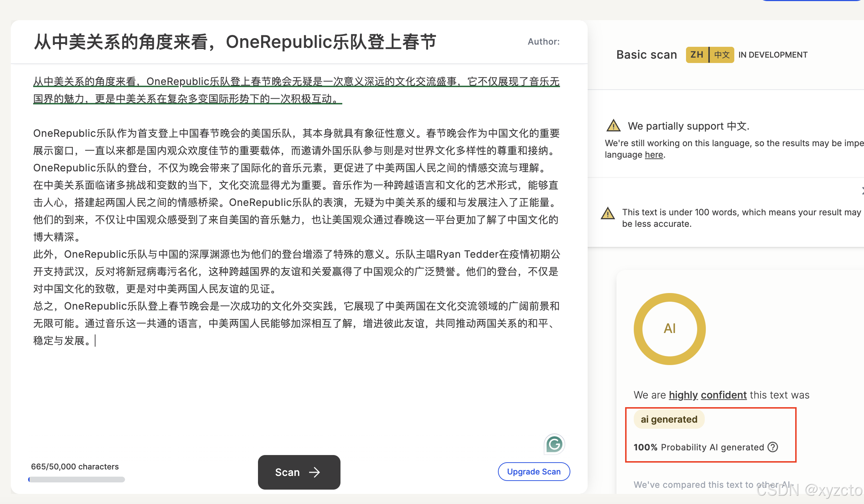864x504 pixels.
Task: Click warning triangle beside under 100 words notice
Action: tap(608, 213)
